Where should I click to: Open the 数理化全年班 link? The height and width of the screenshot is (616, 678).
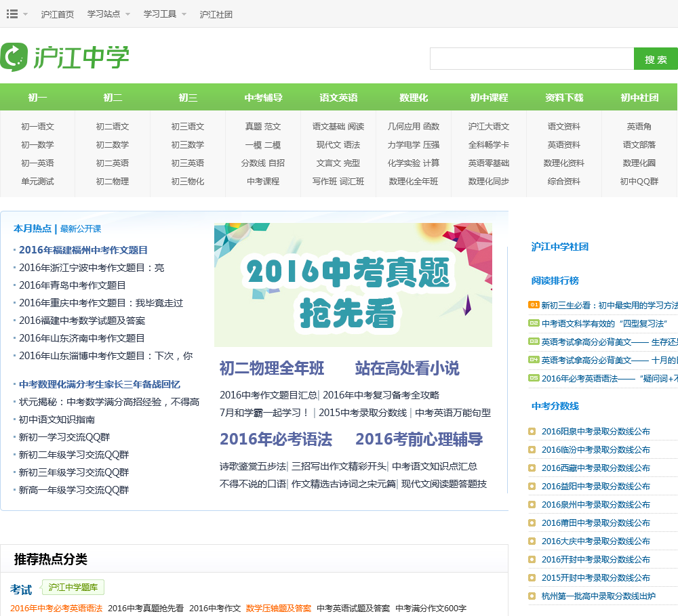414,181
